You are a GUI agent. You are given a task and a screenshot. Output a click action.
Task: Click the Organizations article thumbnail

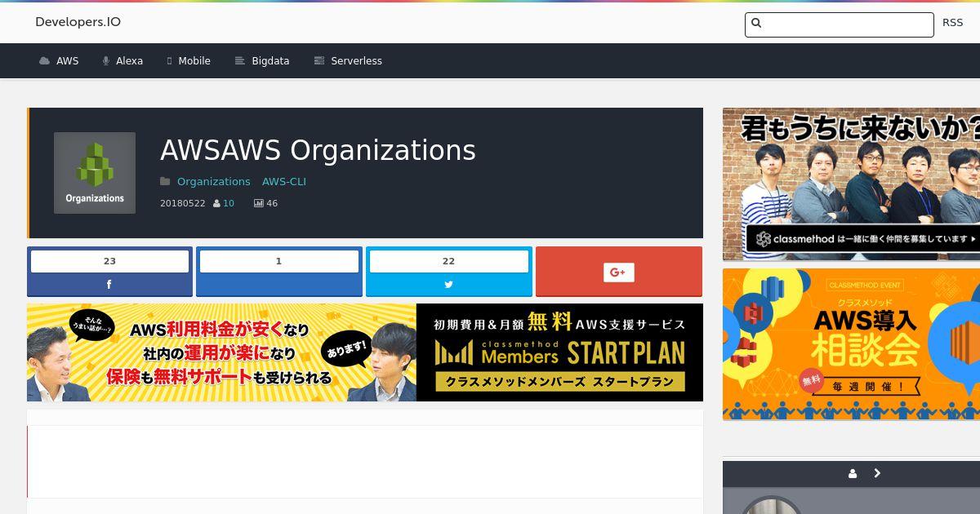pos(95,173)
